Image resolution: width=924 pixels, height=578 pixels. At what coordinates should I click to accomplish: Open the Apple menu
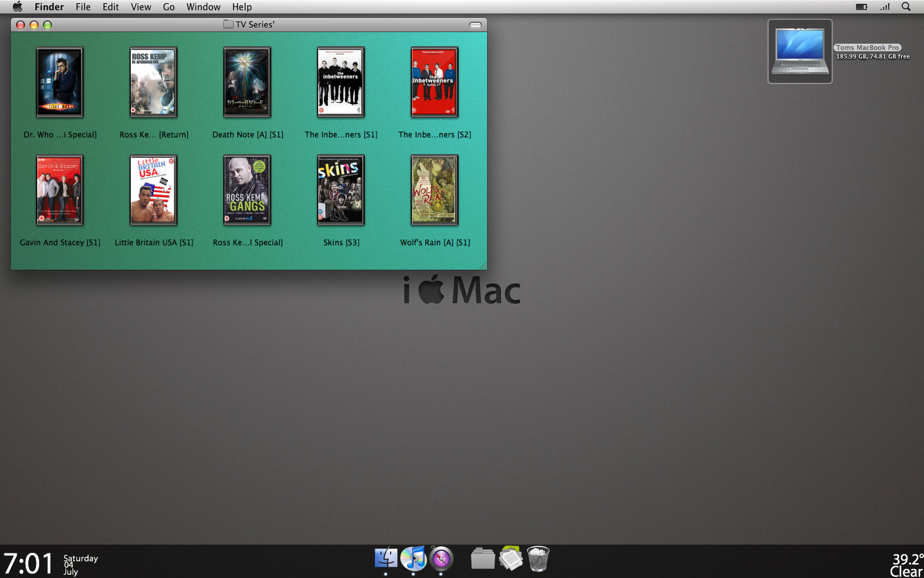point(17,6)
